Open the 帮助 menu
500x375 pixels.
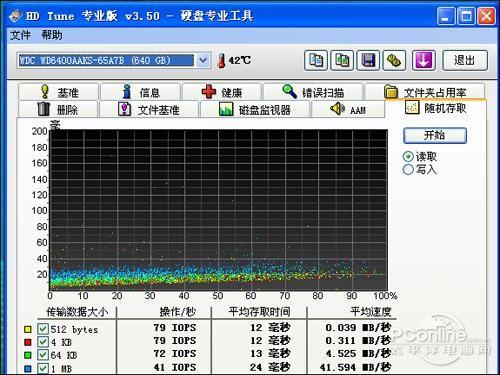click(52, 35)
